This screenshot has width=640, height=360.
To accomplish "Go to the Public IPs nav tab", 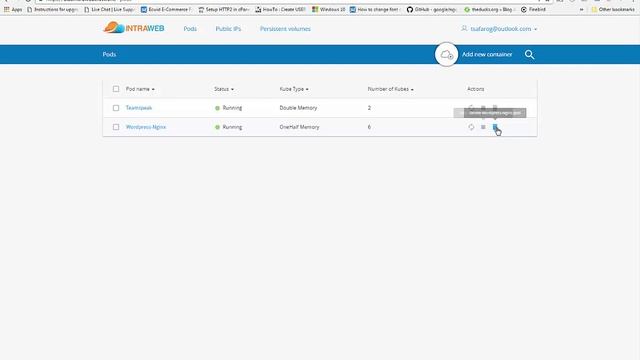I will coord(228,29).
